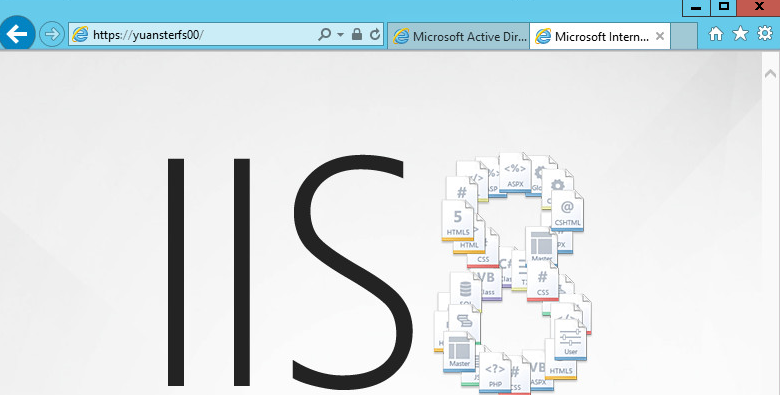Click the Master page icon at lower left of 8

coord(459,352)
